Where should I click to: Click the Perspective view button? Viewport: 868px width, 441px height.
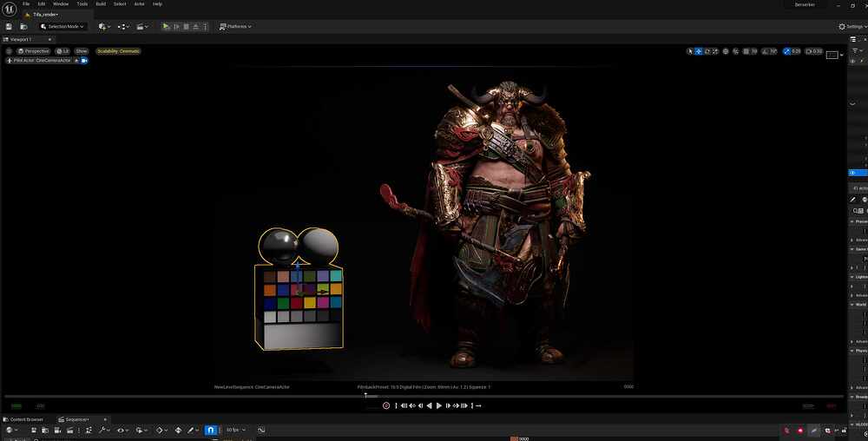point(33,51)
